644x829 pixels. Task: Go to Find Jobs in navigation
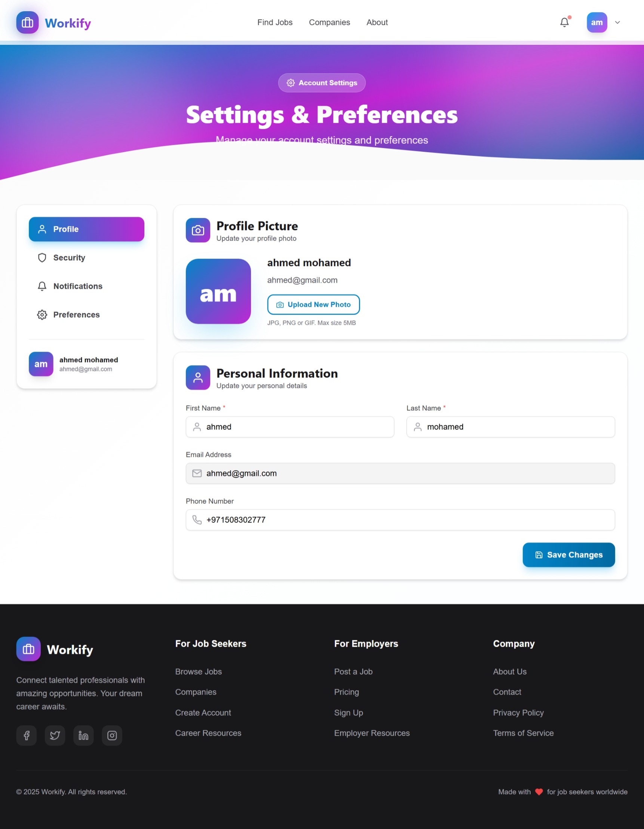[275, 23]
